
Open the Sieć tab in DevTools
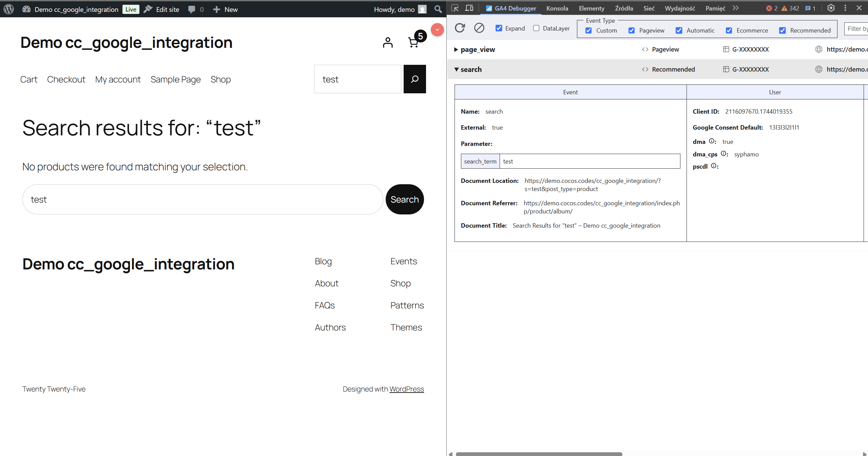(649, 8)
